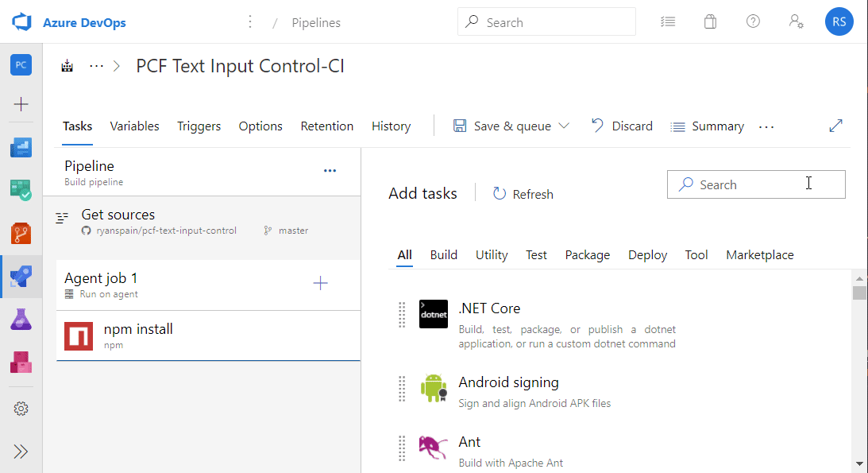Expand the sidebar with double chevron

pos(21,452)
